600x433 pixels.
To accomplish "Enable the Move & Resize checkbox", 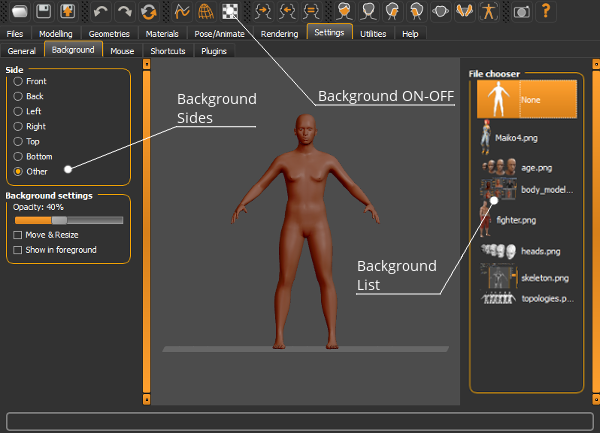I will (x=18, y=235).
